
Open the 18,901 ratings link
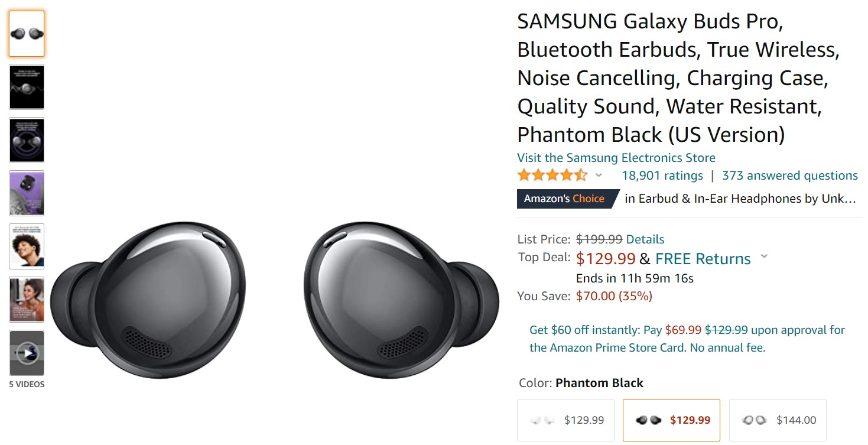pyautogui.click(x=662, y=176)
